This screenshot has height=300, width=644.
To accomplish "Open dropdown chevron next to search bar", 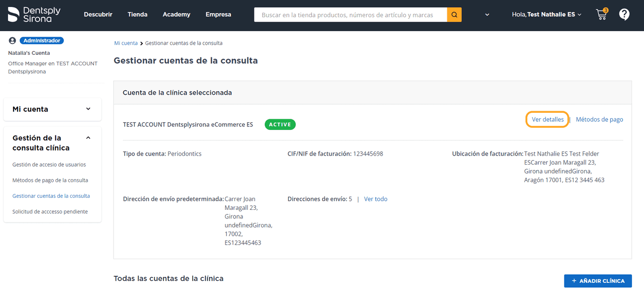I will [x=487, y=15].
